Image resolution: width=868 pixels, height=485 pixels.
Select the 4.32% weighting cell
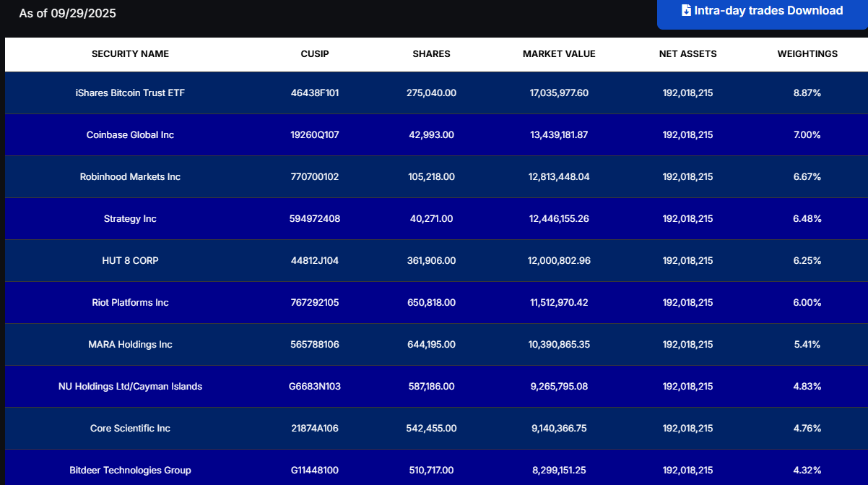(807, 471)
